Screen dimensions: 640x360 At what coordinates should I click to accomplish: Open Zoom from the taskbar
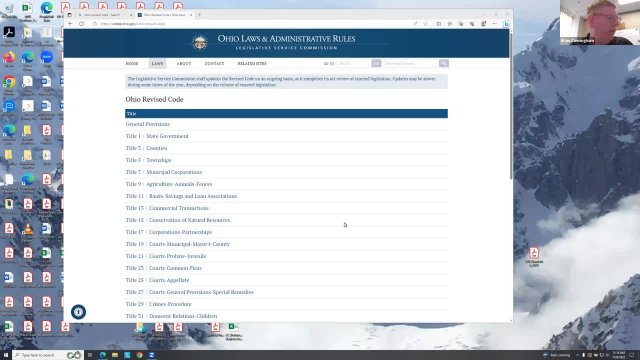(x=152, y=355)
